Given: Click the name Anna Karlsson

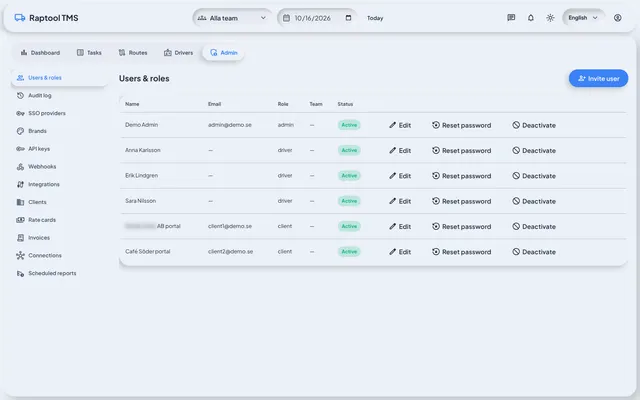Looking at the screenshot, I should pos(142,150).
